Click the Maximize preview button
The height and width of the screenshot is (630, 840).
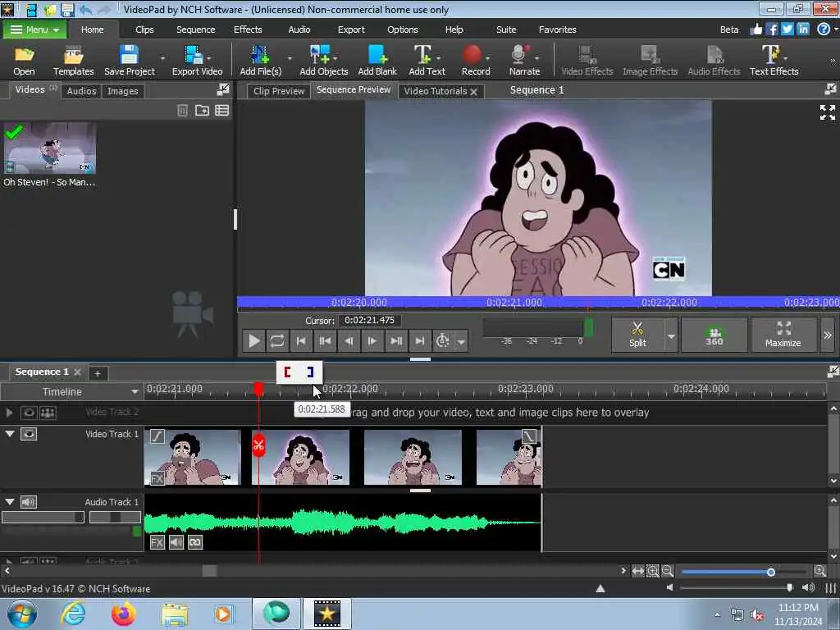coord(783,335)
